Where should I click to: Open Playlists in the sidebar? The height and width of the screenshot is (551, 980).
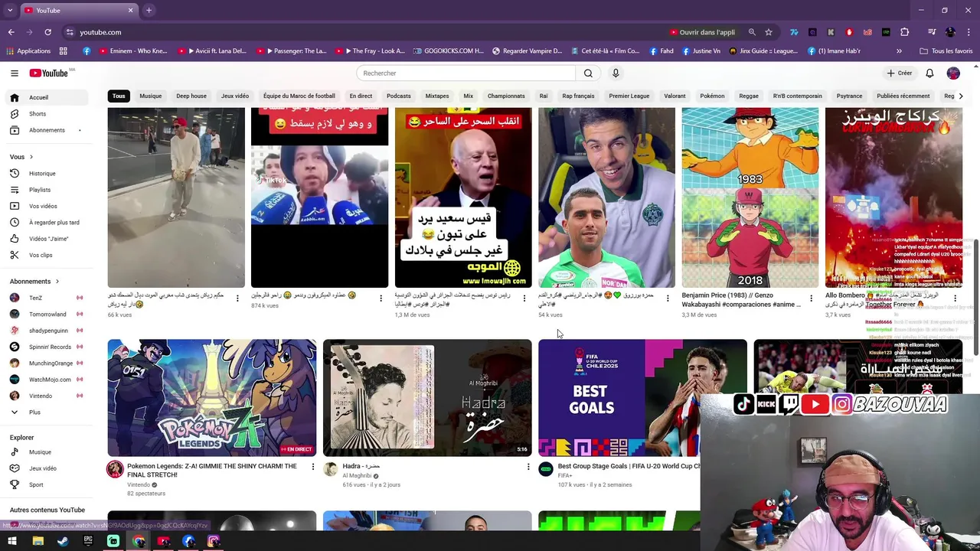[47, 190]
